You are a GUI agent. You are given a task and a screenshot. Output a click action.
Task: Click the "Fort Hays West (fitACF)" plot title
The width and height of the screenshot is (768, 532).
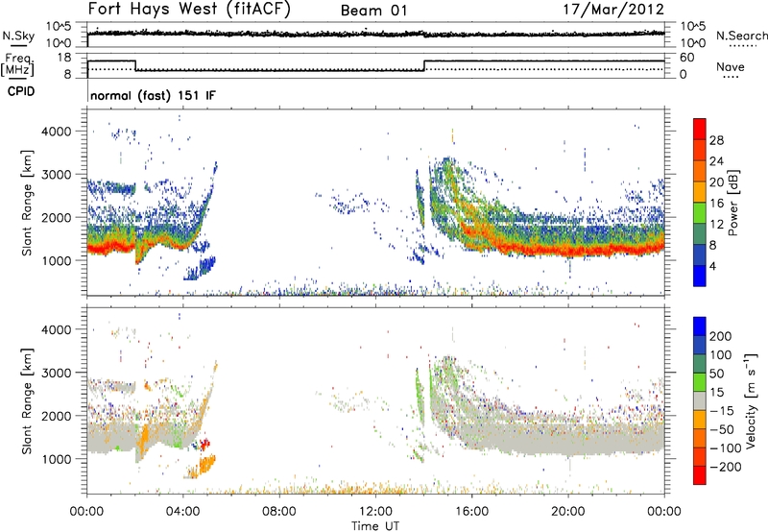(x=189, y=9)
